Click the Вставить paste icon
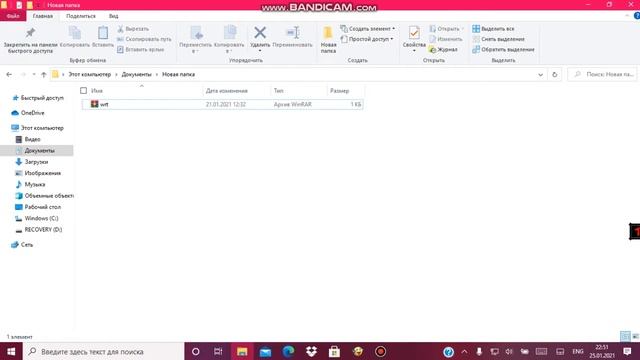 coord(103,37)
